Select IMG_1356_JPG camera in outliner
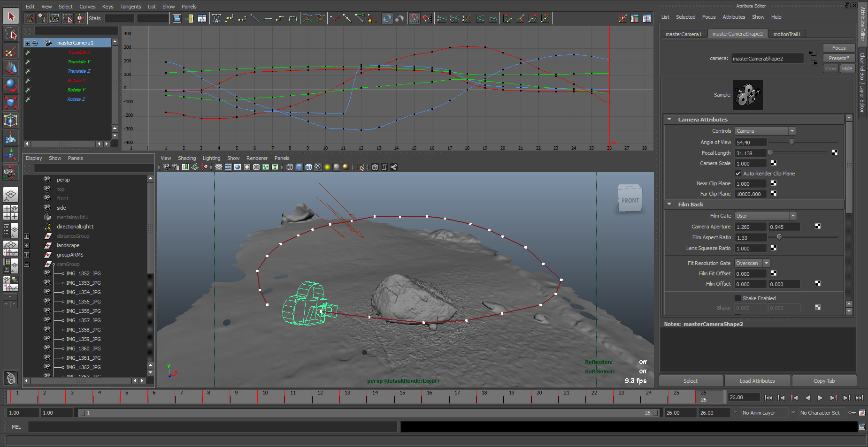The image size is (868, 447). [83, 311]
